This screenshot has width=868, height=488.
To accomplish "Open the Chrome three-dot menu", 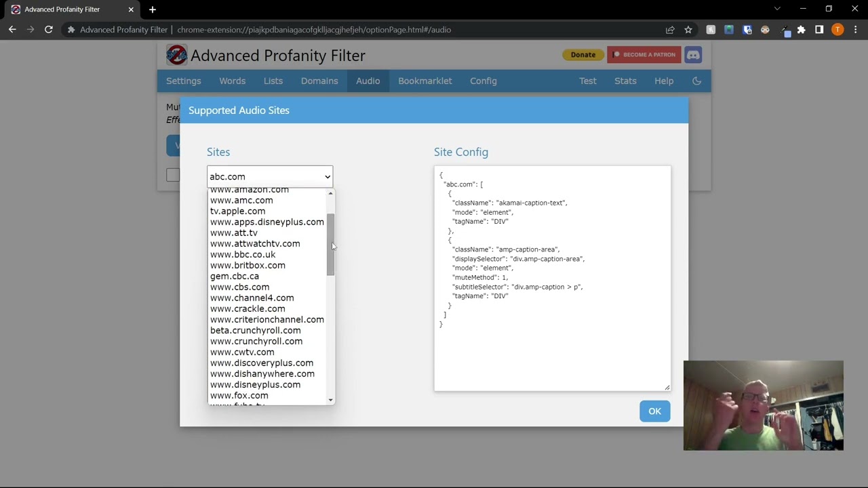I will click(856, 30).
